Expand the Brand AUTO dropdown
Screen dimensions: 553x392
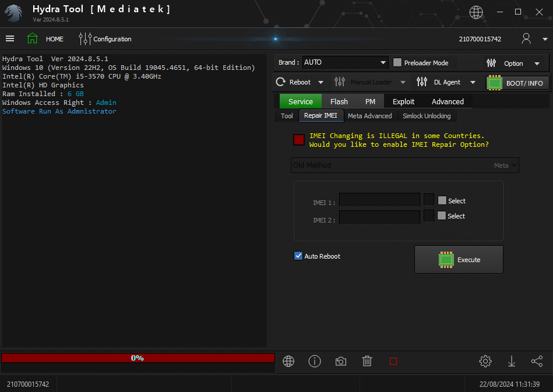click(383, 63)
